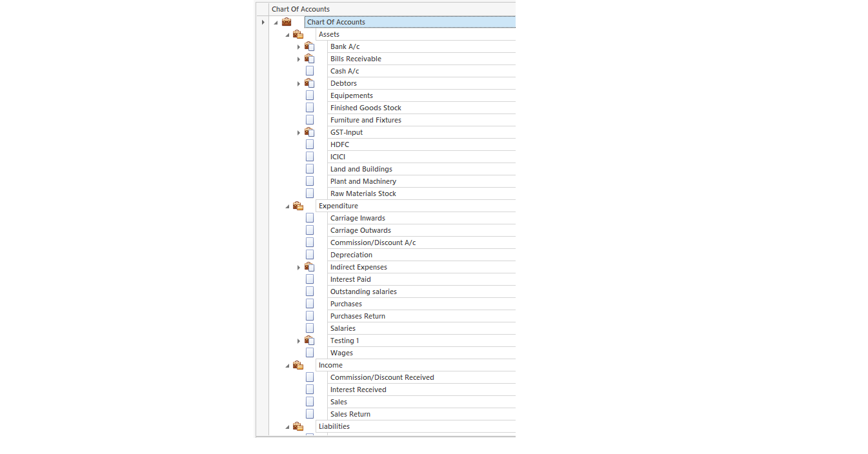Select the Purchases Return ledger
The image size is (868, 454).
coord(358,316)
